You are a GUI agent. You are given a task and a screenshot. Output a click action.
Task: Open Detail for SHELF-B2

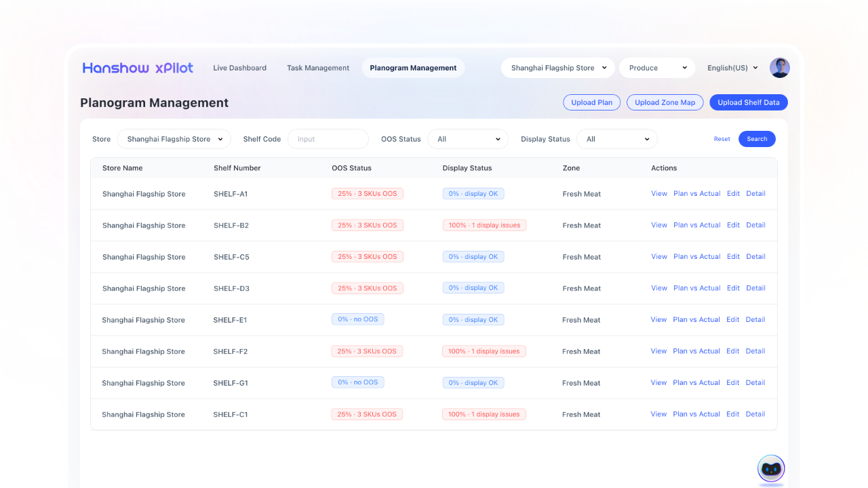coord(756,225)
